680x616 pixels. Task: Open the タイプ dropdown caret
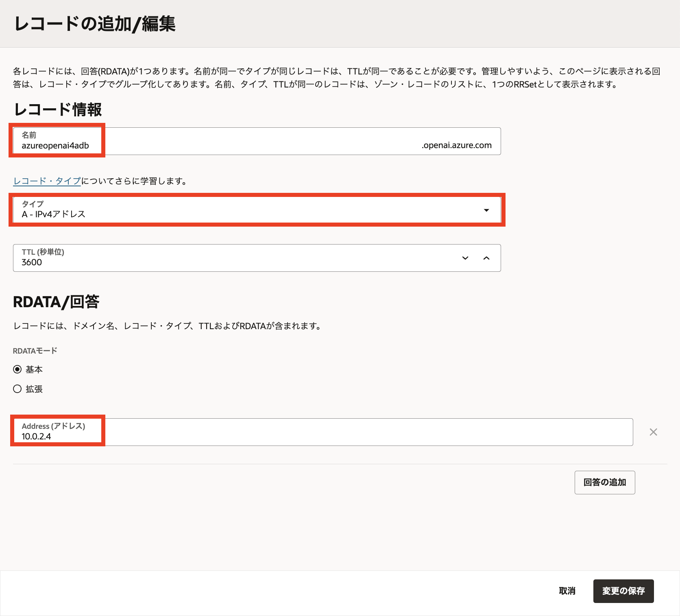point(486,210)
